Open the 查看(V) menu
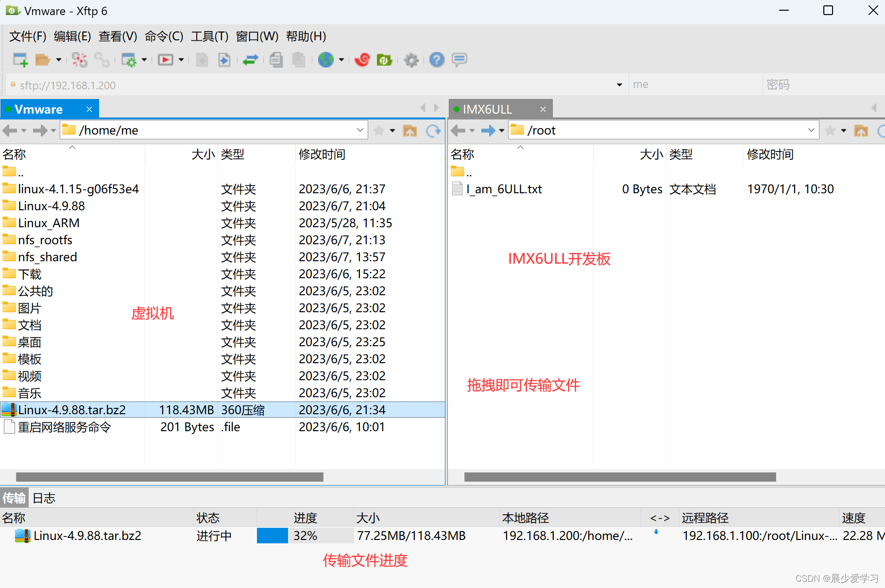 click(118, 36)
